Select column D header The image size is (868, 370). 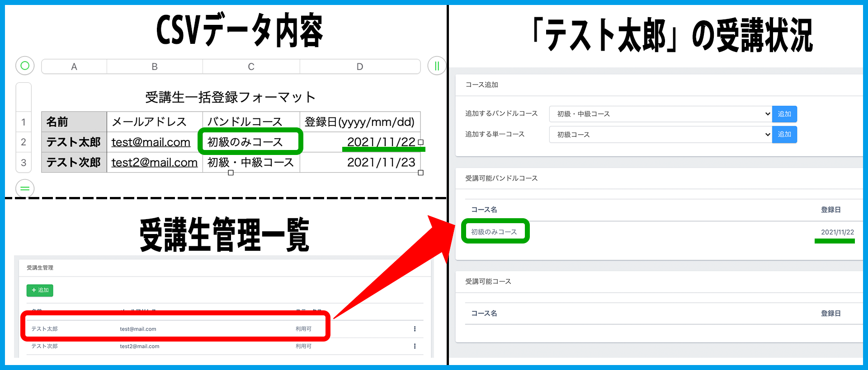[360, 67]
